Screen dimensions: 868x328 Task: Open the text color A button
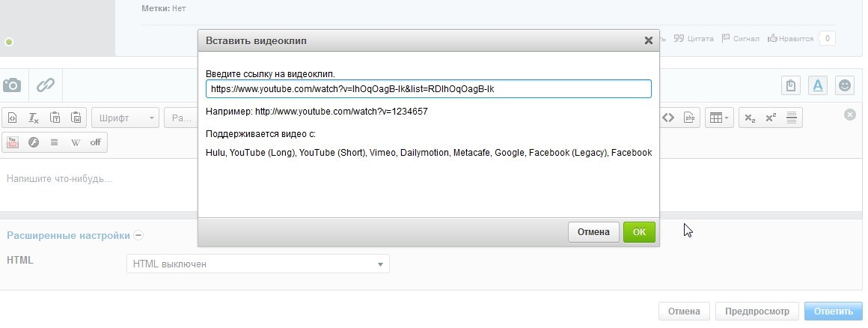coord(819,85)
